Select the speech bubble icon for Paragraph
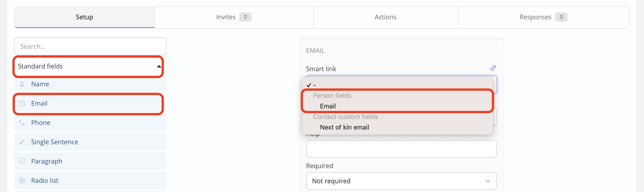The width and height of the screenshot is (644, 192). [x=22, y=161]
